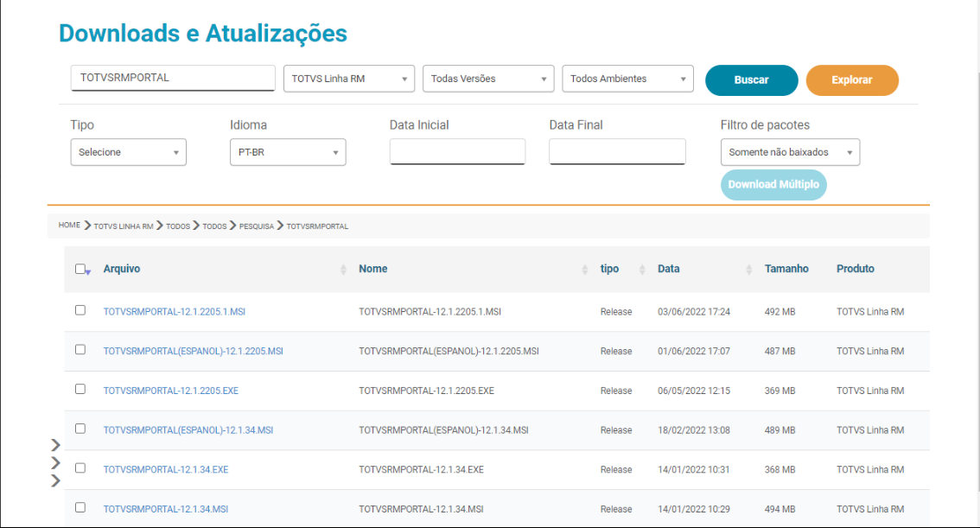Click the date 06/05/2022 12:15 cell
The width and height of the screenshot is (980, 528).
(694, 391)
